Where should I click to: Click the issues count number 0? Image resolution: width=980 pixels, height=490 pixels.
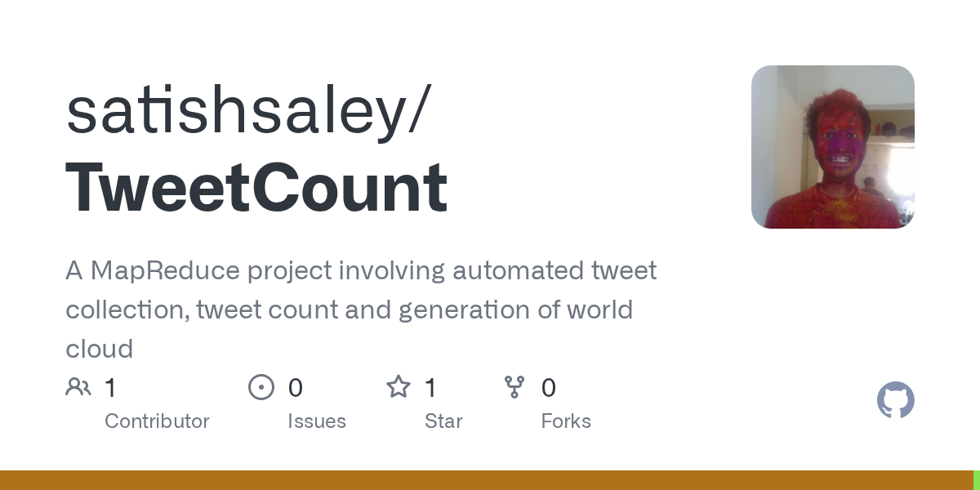[x=295, y=388]
